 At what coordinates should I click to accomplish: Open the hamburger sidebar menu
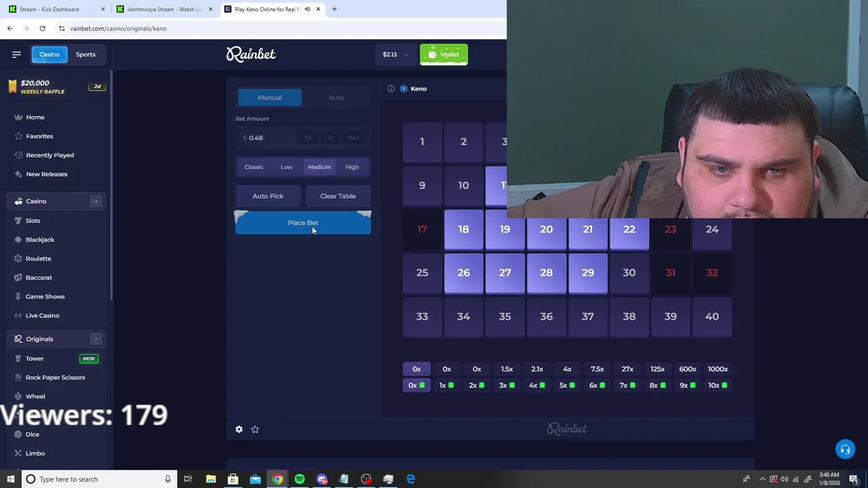pos(16,54)
